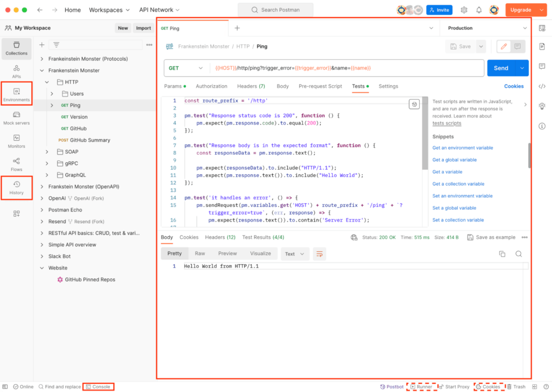The height and width of the screenshot is (392, 552).
Task: Open the Cookies link beside request tabs
Action: (514, 86)
